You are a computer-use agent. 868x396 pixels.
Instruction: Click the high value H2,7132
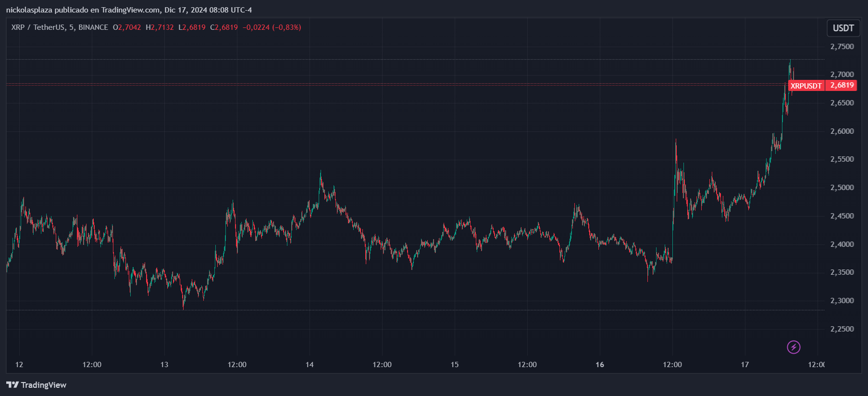(x=160, y=27)
